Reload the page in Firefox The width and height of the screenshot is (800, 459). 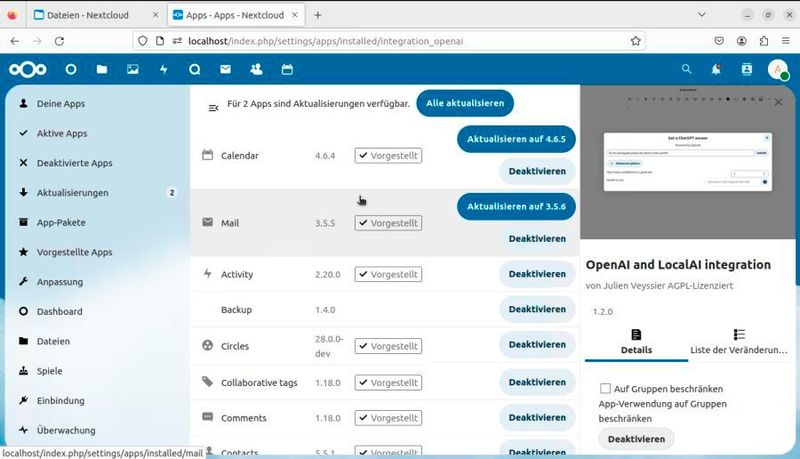[59, 41]
